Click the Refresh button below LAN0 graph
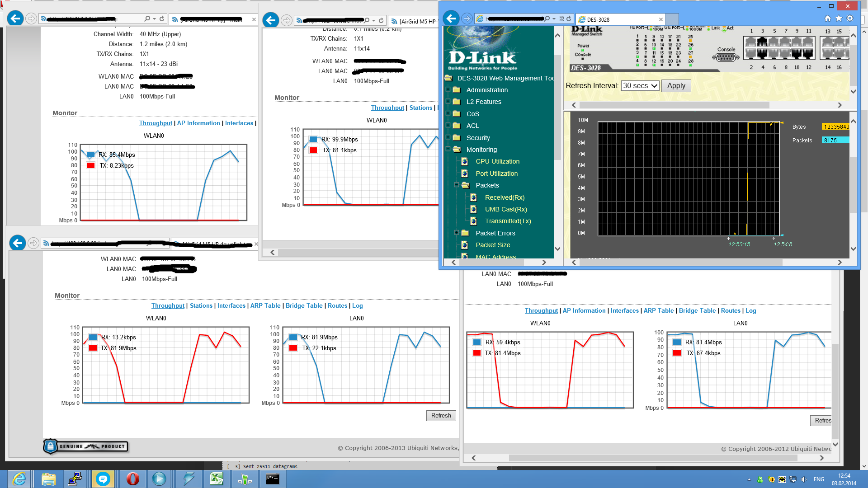 pos(441,416)
